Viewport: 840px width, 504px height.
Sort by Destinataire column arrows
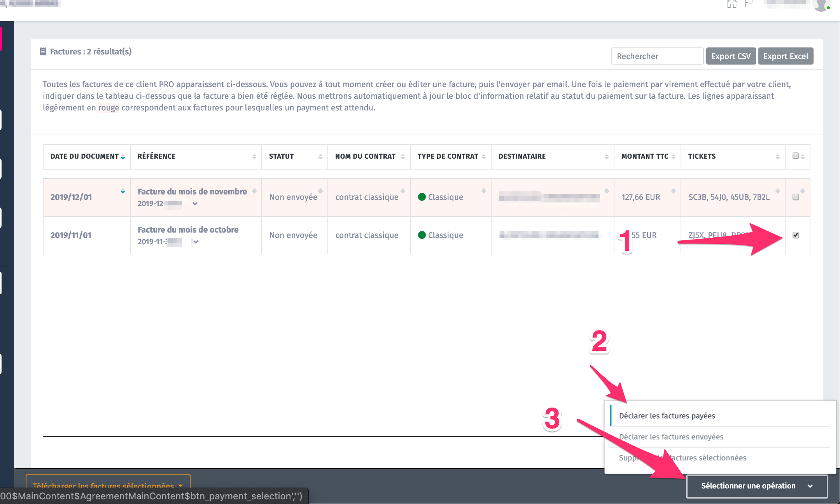point(606,157)
